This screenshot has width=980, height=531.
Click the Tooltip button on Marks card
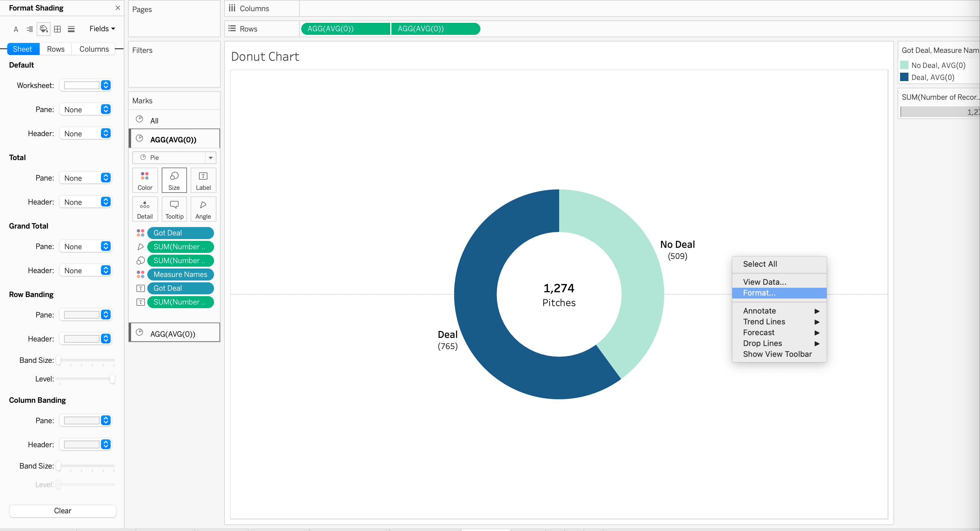[x=174, y=209]
